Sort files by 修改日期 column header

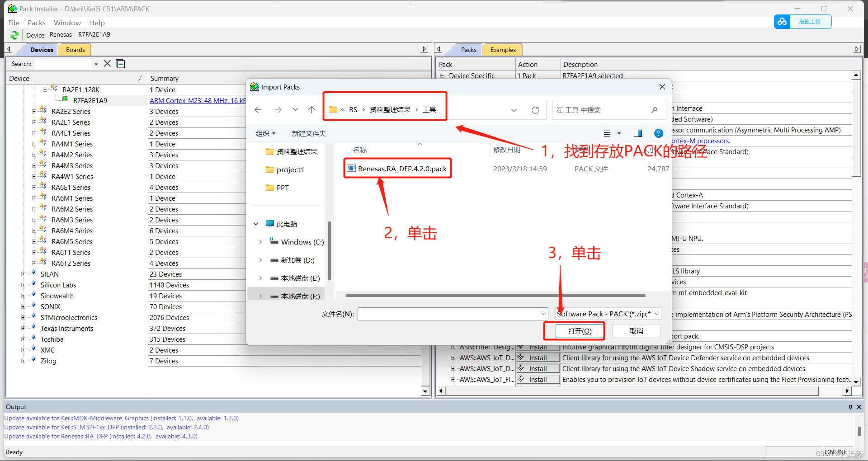pyautogui.click(x=506, y=150)
